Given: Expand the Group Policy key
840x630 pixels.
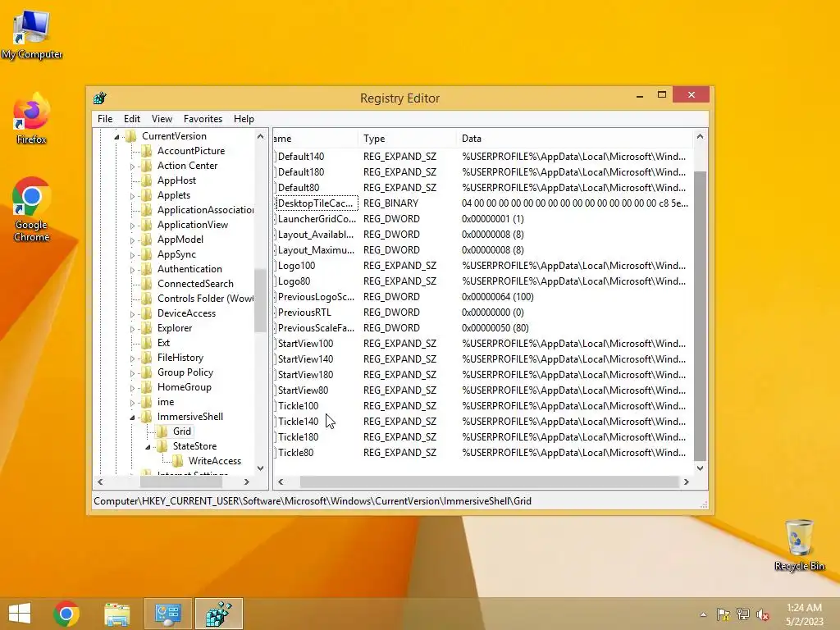Looking at the screenshot, I should 132,373.
